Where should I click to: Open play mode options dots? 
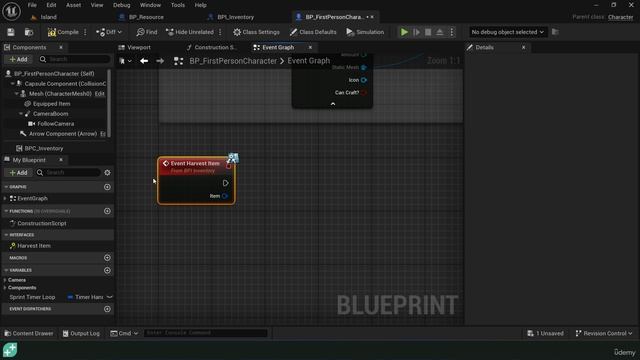[452, 32]
